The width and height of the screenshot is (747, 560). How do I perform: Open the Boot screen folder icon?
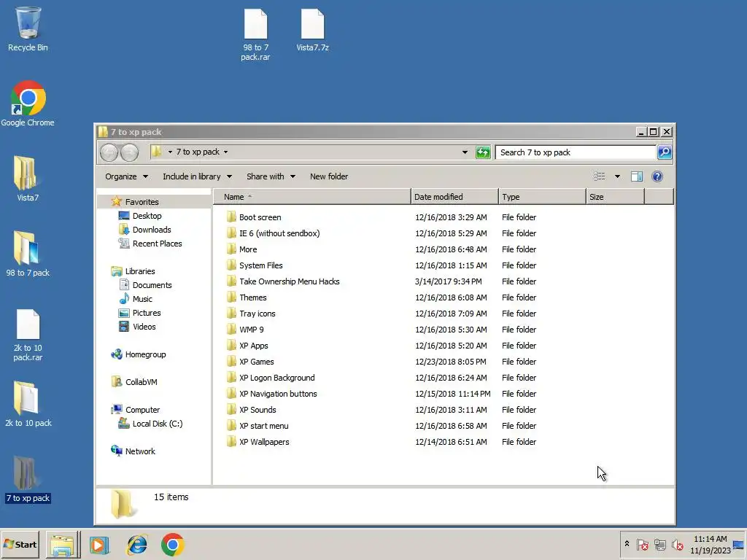tap(231, 217)
